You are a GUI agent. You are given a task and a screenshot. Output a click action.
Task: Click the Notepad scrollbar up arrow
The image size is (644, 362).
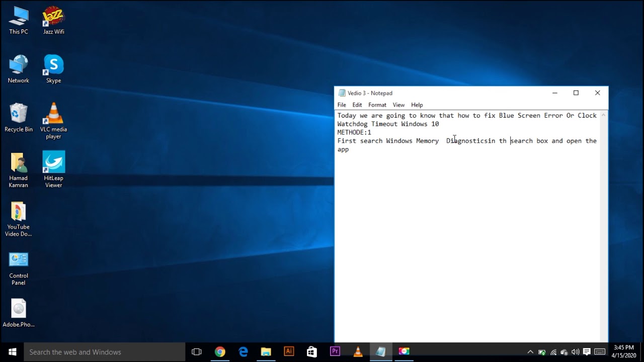pos(604,115)
